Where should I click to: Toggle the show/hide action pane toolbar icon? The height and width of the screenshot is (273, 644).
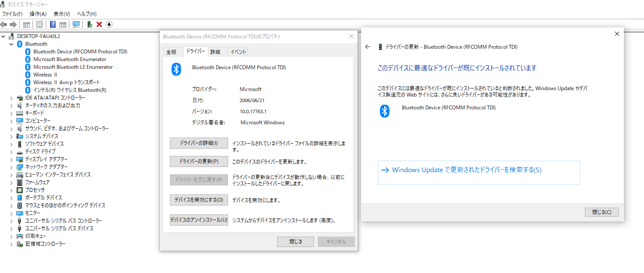(x=63, y=24)
